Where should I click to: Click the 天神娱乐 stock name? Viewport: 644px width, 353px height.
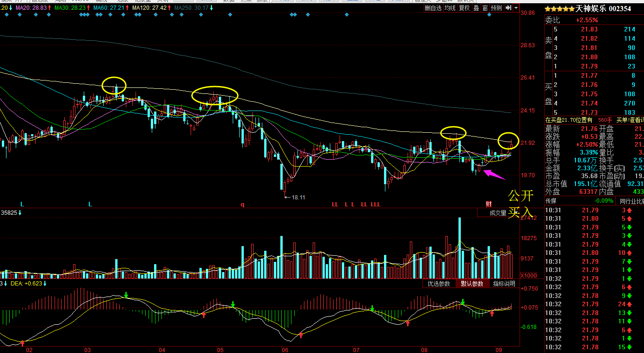[590, 9]
